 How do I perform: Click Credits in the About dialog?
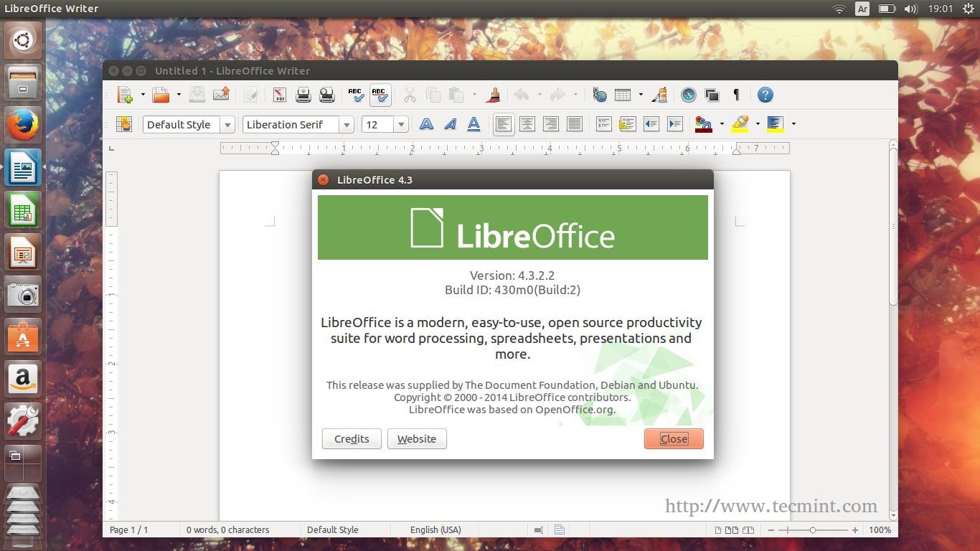(x=352, y=438)
